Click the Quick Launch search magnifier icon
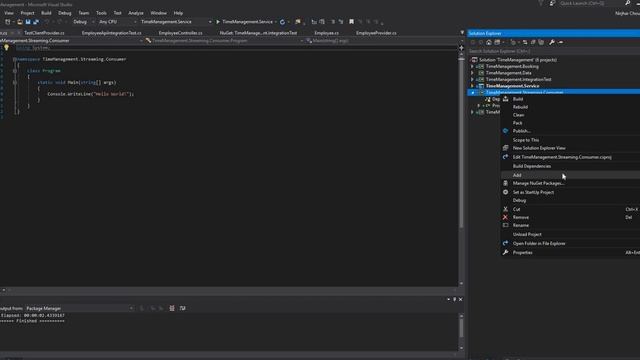This screenshot has width=640, height=360. (x=627, y=3)
